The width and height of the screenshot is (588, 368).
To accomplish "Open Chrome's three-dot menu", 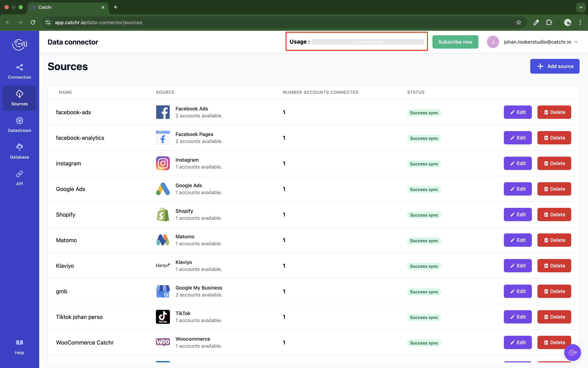I will [580, 22].
